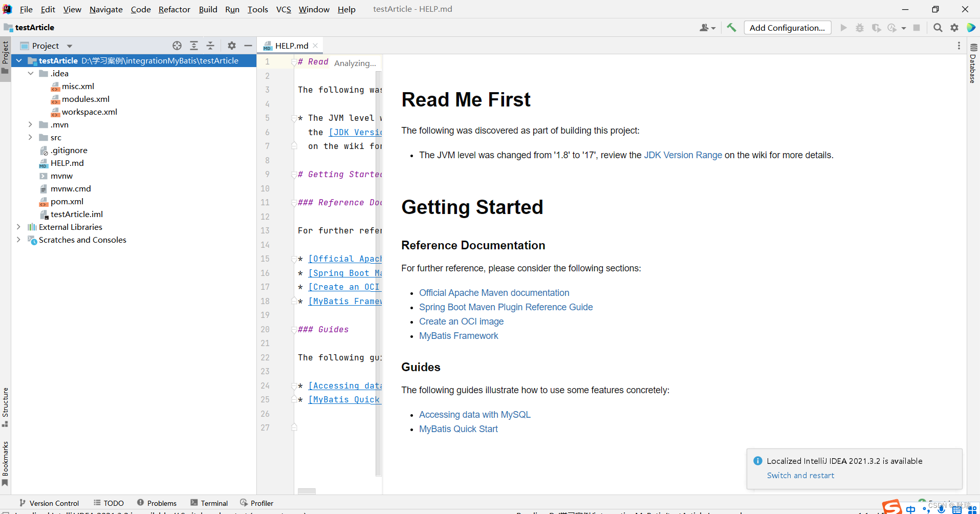The image size is (980, 514).
Task: Expand the src folder
Action: tap(31, 137)
